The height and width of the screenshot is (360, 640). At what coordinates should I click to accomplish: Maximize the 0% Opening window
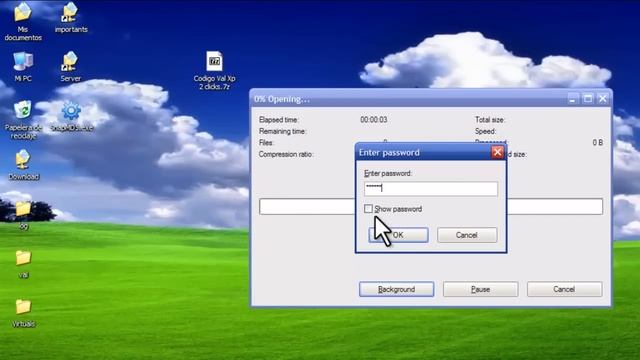pyautogui.click(x=588, y=99)
